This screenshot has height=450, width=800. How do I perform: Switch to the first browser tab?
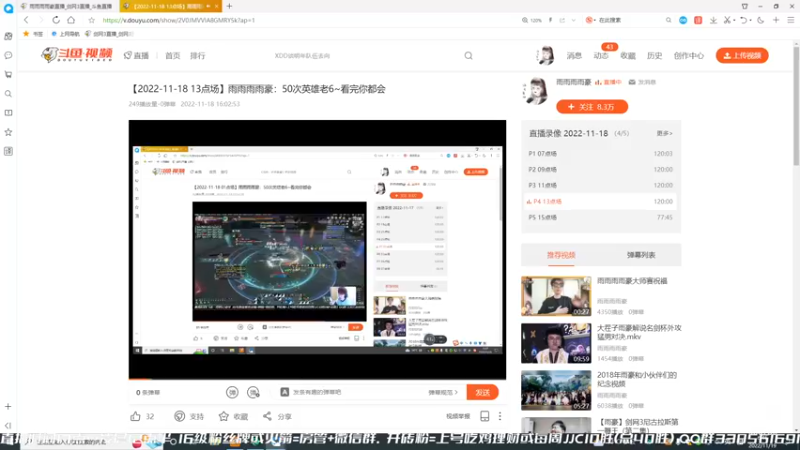pos(66,6)
